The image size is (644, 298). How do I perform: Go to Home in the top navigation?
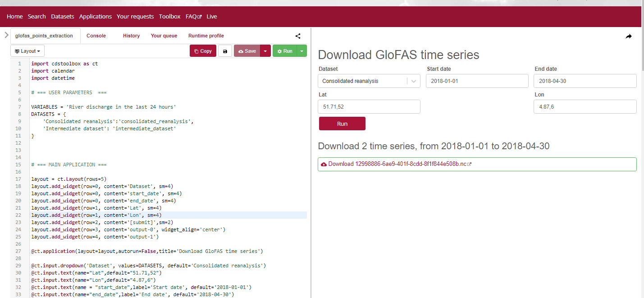click(14, 16)
